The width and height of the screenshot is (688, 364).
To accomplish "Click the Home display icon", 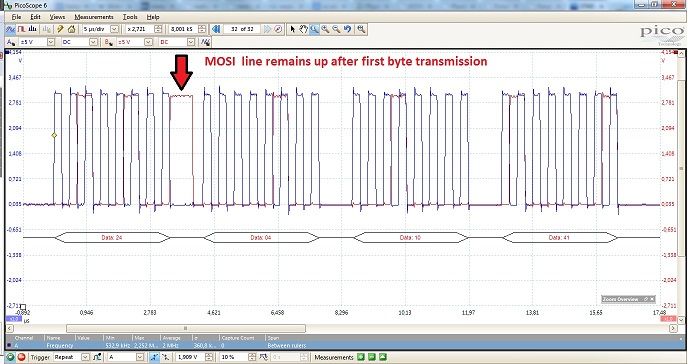I will [x=72, y=29].
